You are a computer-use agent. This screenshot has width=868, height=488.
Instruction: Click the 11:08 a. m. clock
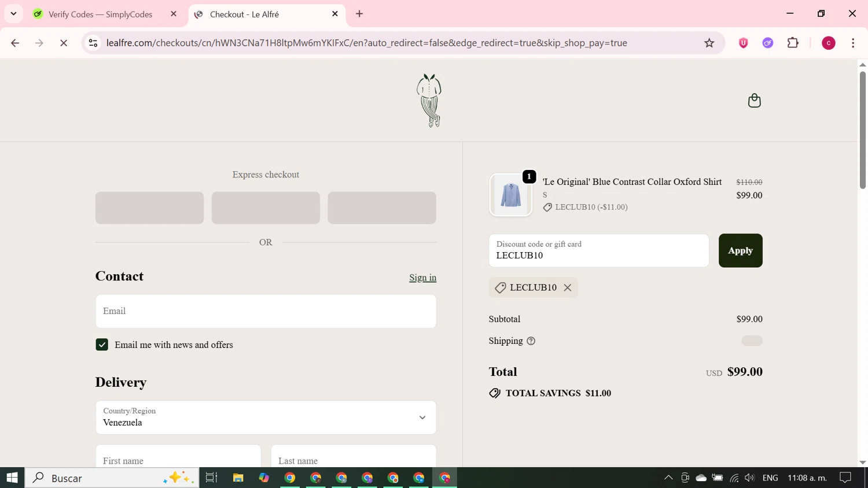[807, 478]
